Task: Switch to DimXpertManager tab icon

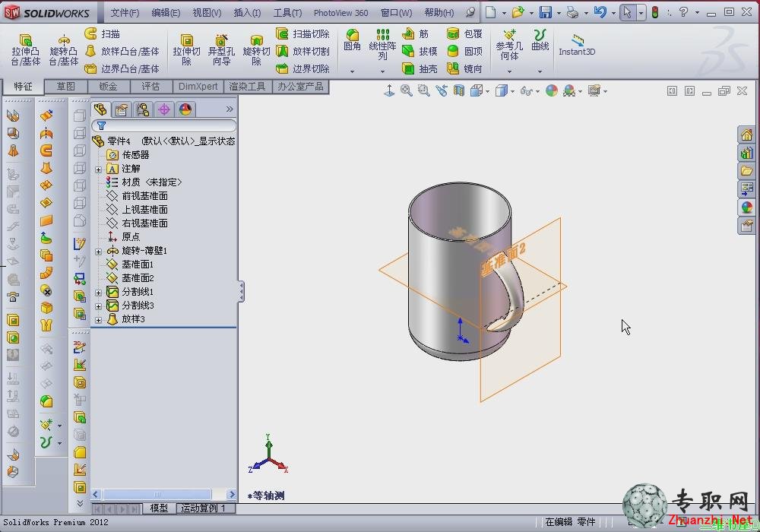Action: pyautogui.click(x=164, y=109)
